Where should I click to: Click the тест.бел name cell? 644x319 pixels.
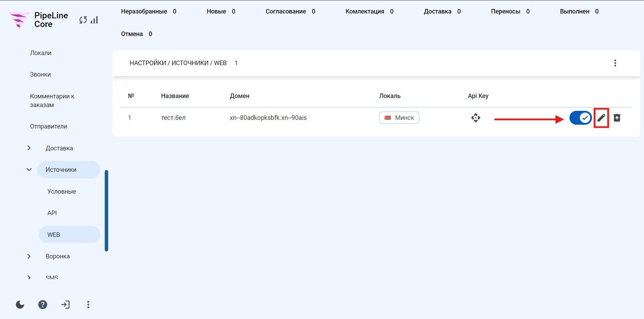click(173, 118)
